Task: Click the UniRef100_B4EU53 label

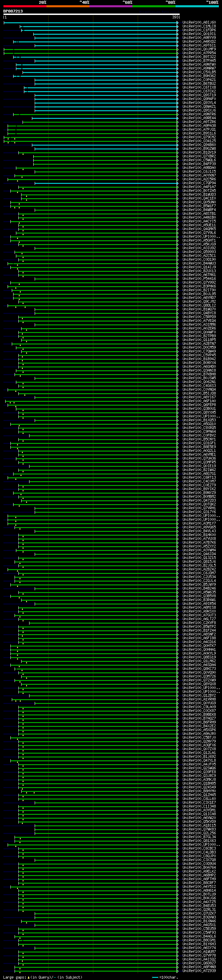Action: pos(199,906)
